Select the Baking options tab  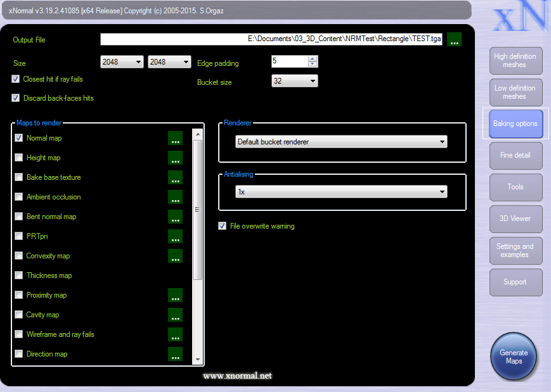(x=515, y=123)
